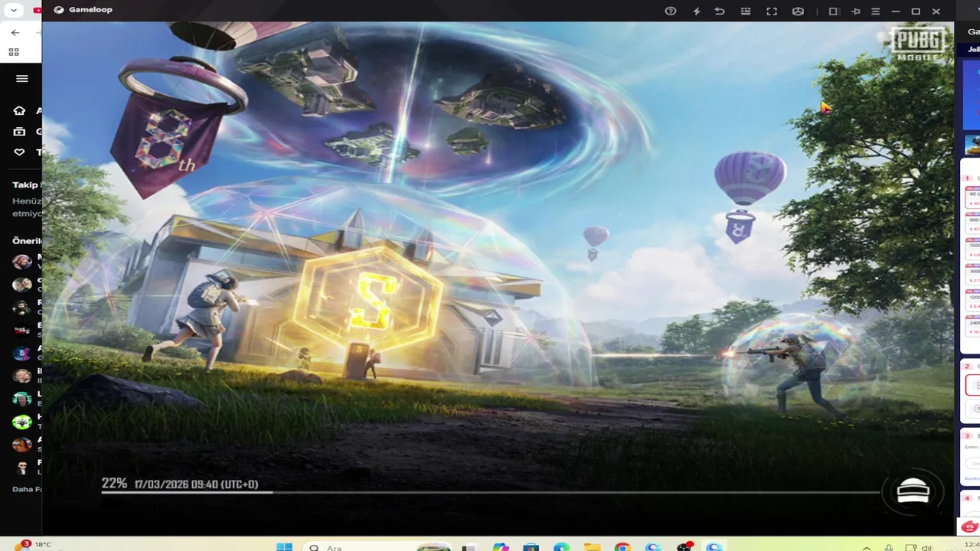Open the last recommended channel avatar
This screenshot has height=551, width=980.
coord(22,468)
